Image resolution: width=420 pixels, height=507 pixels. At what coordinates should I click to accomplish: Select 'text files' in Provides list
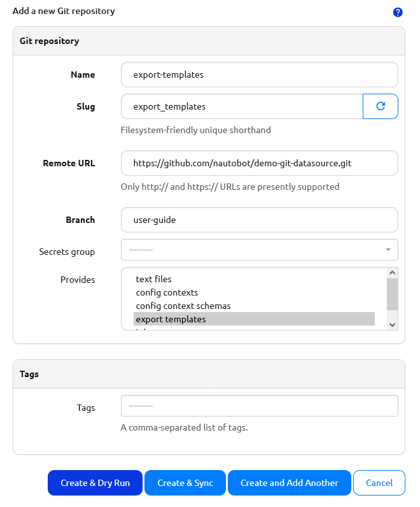point(254,279)
